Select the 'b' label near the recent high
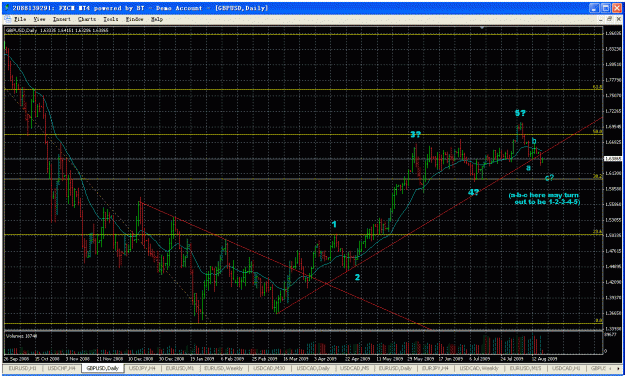 coord(534,141)
